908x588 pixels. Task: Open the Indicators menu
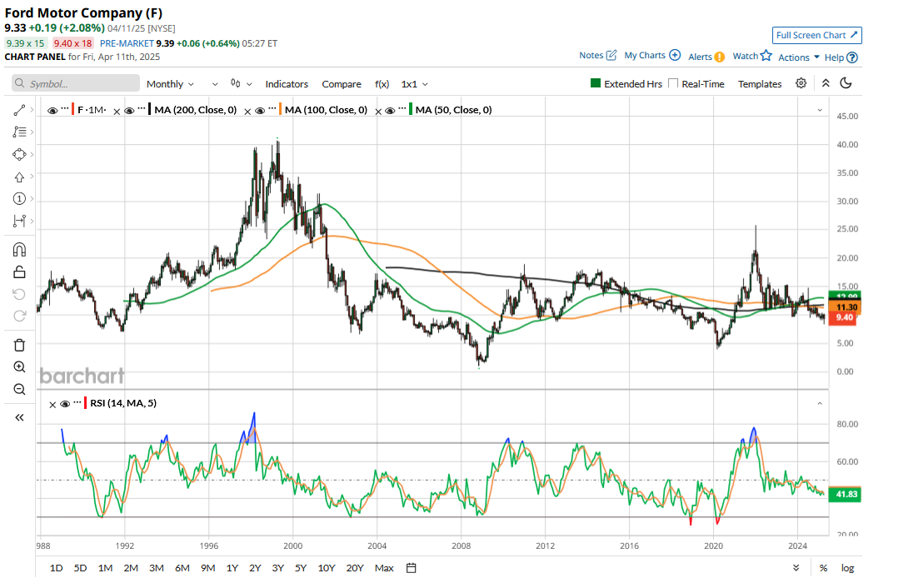(x=287, y=84)
